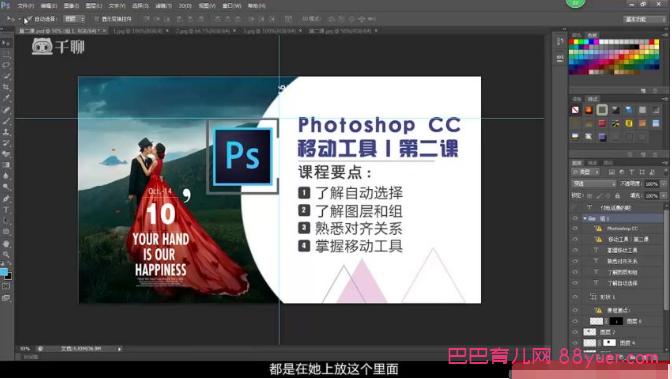Hide the Photoshop CC text layer

[575, 229]
